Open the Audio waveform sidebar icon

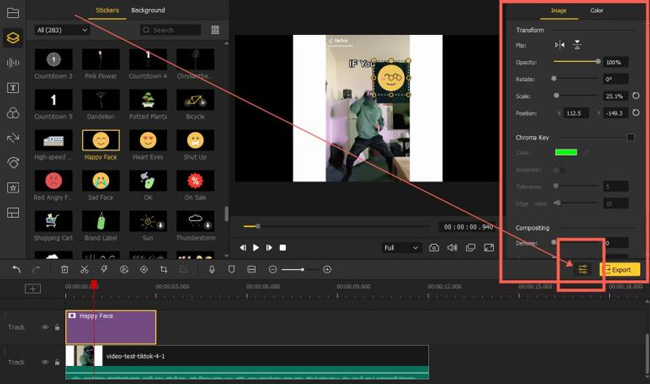pos(13,63)
